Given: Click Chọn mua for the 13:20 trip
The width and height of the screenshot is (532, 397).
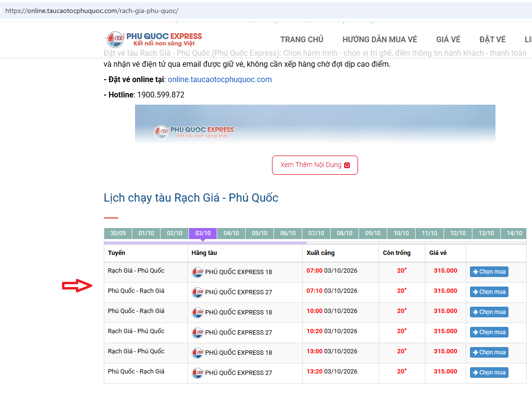Looking at the screenshot, I should (489, 372).
